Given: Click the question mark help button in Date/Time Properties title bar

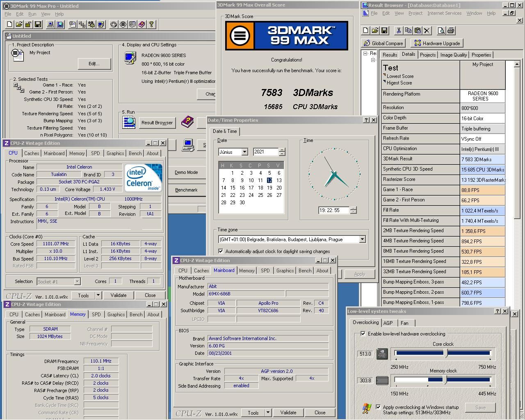Looking at the screenshot, I should tap(366, 120).
